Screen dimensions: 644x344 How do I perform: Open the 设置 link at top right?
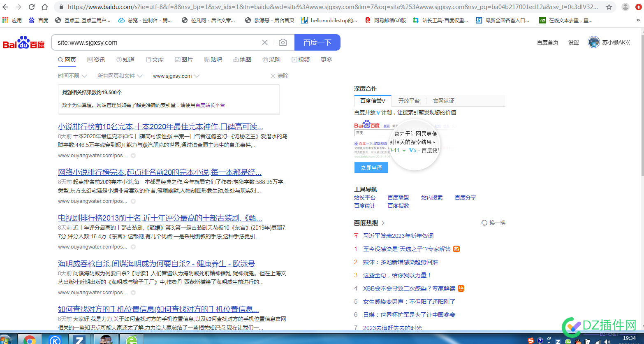[574, 42]
